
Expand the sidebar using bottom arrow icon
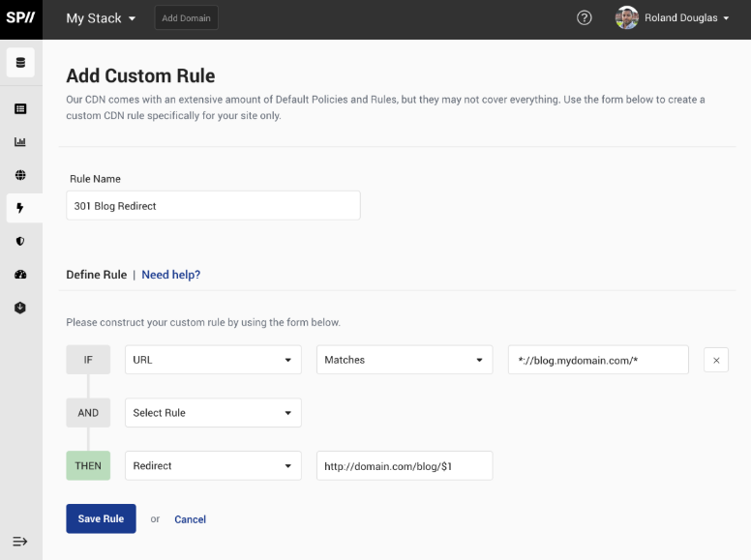[x=19, y=541]
